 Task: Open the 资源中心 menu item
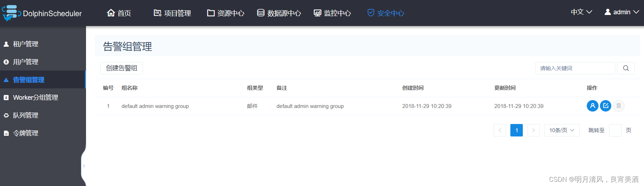pyautogui.click(x=226, y=13)
